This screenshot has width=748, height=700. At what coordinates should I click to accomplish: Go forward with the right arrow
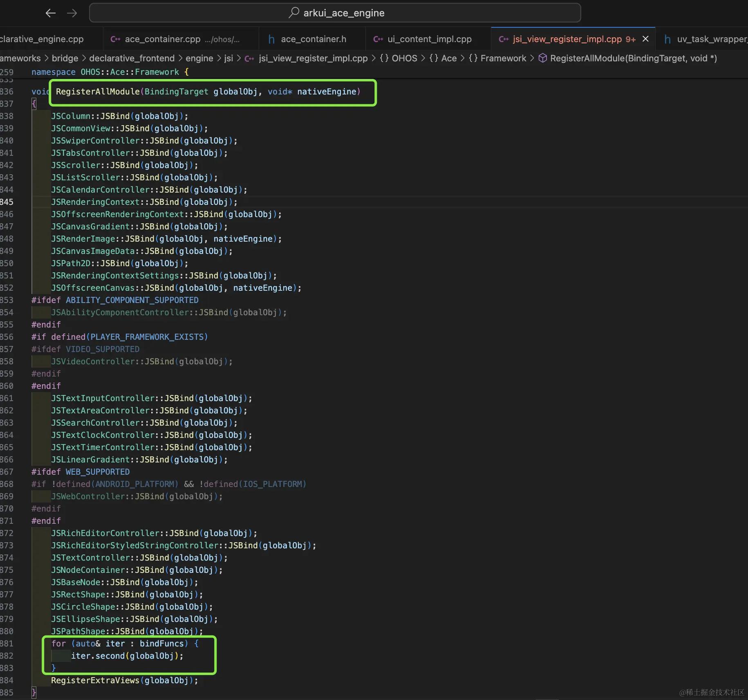(72, 13)
